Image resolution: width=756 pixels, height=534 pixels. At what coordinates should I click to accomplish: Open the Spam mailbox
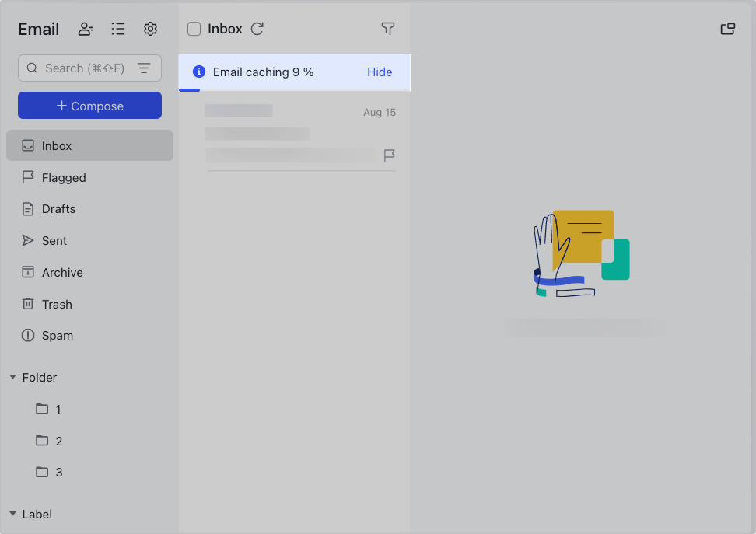point(58,336)
